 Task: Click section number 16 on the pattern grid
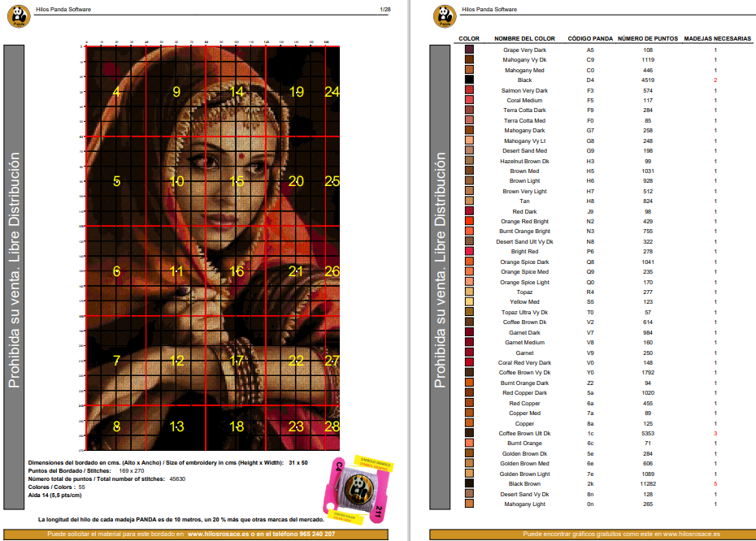point(237,271)
